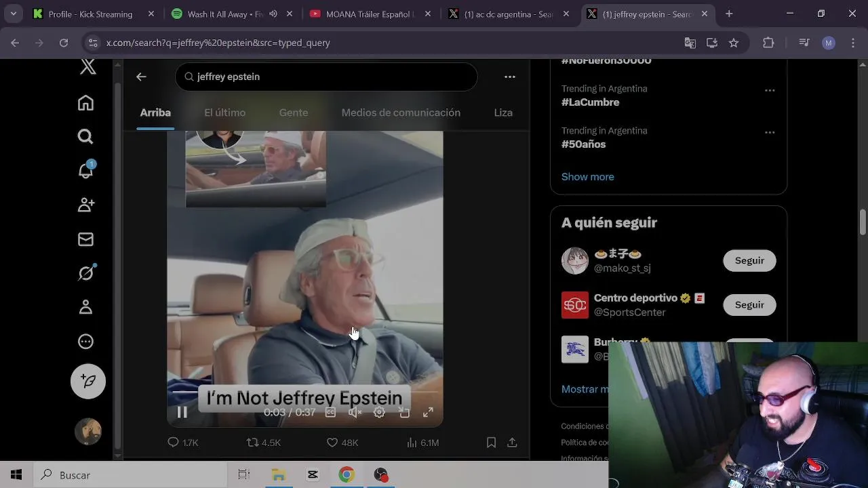Open Messages envelope icon

(85, 239)
